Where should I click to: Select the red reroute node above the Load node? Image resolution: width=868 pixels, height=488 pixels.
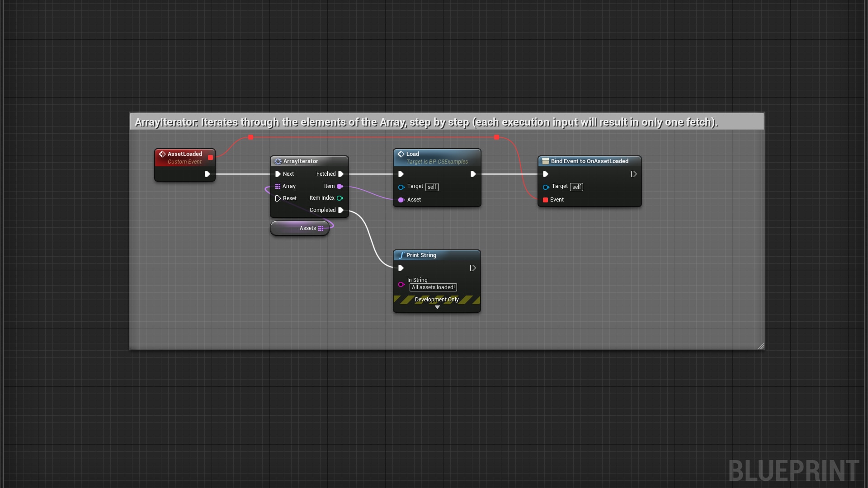point(496,137)
